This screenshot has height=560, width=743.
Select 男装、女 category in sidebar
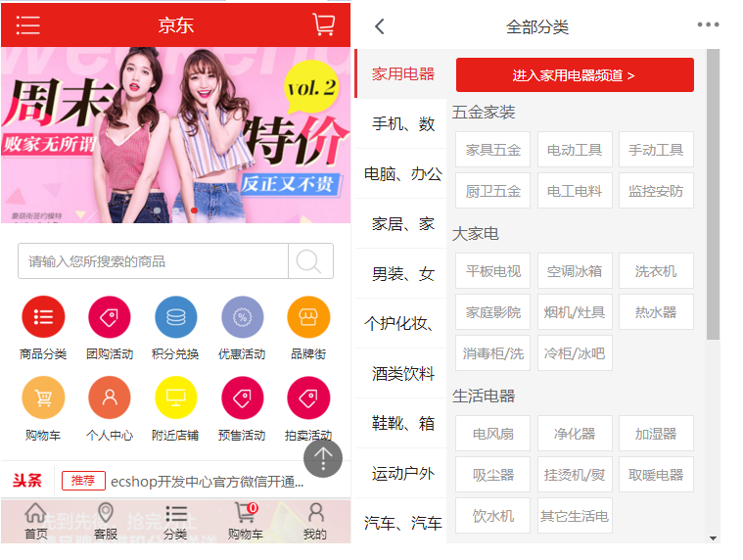pos(401,274)
